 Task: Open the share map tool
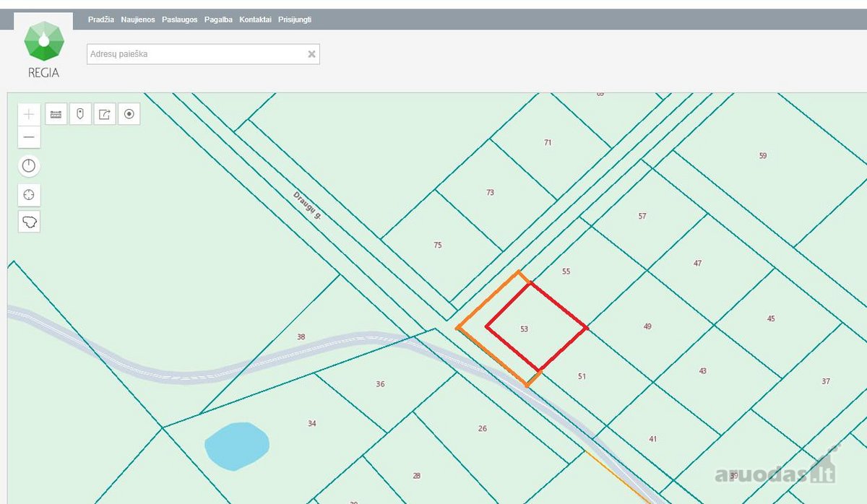105,114
